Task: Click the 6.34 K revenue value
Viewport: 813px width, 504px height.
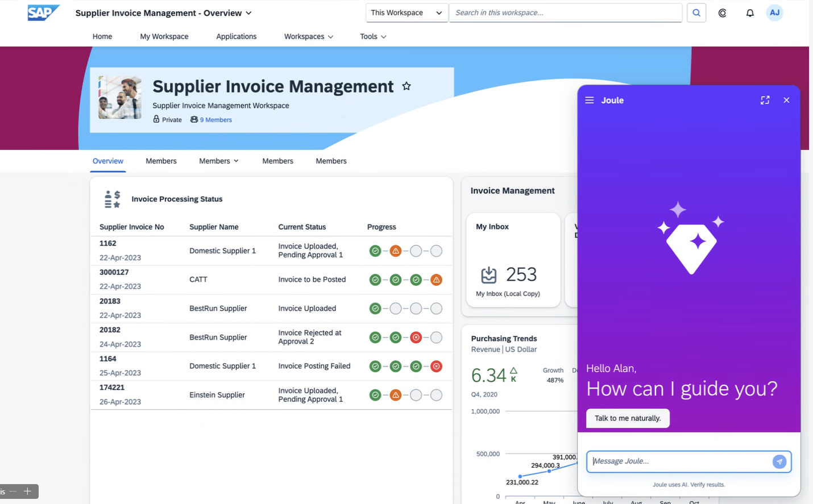Action: click(494, 375)
